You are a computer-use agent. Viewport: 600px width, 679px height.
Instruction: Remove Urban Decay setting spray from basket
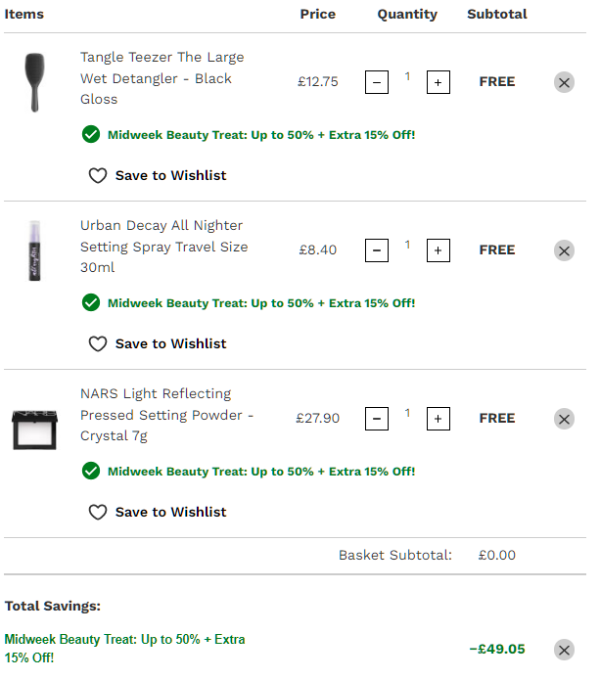click(x=564, y=250)
